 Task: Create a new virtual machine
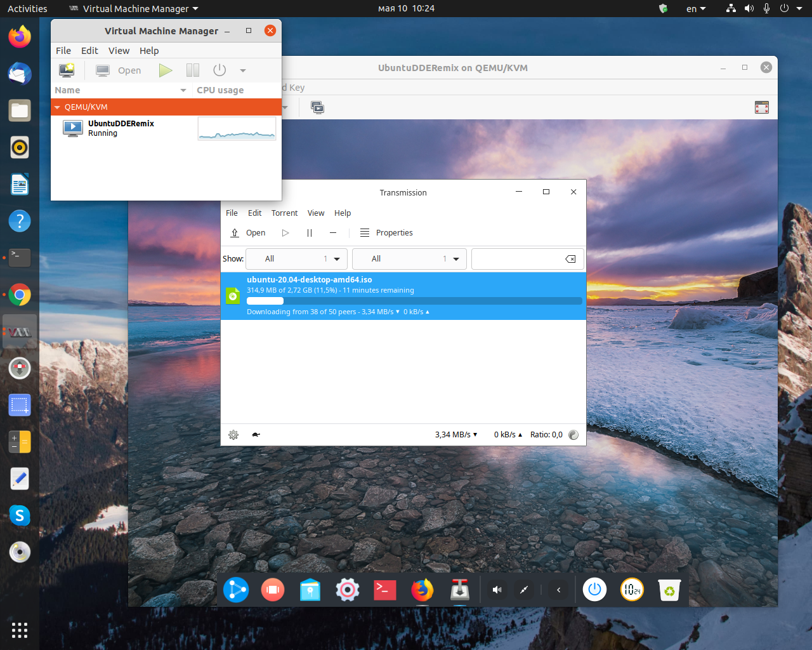[67, 70]
